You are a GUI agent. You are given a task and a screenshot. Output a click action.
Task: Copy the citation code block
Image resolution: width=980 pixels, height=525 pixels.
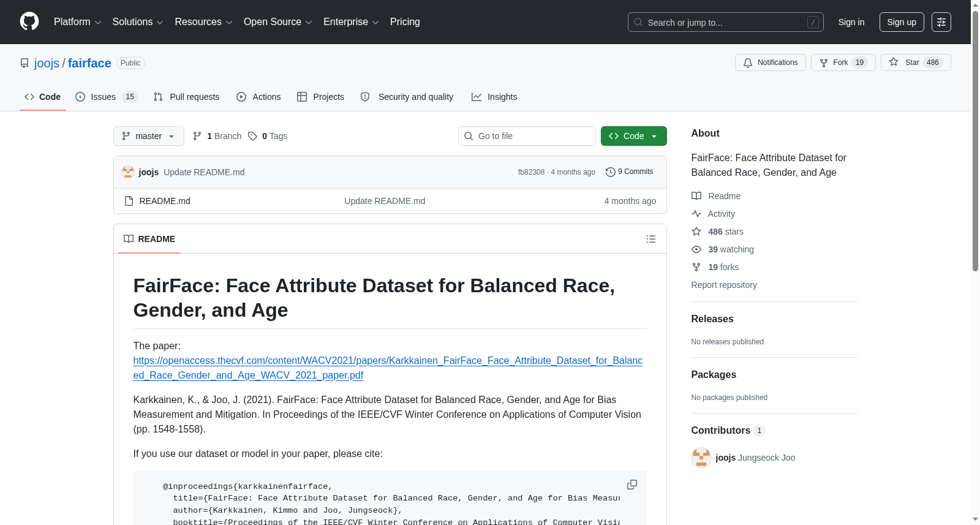(632, 485)
